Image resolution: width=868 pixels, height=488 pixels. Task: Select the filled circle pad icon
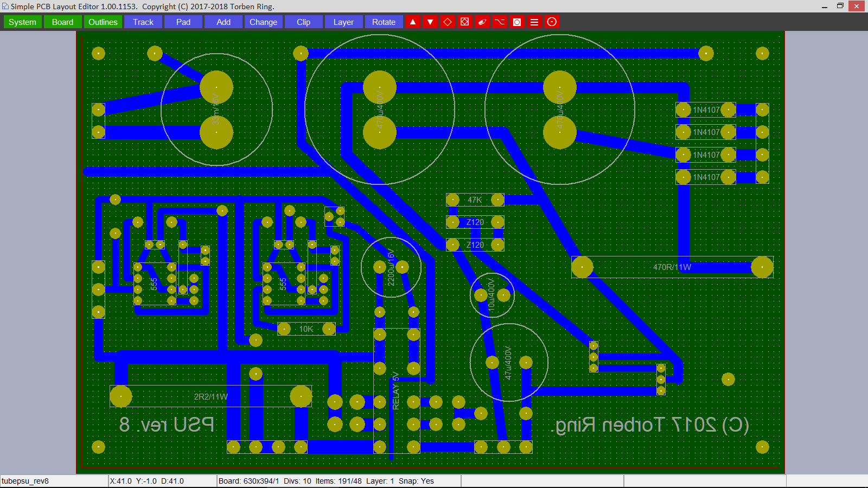point(517,22)
